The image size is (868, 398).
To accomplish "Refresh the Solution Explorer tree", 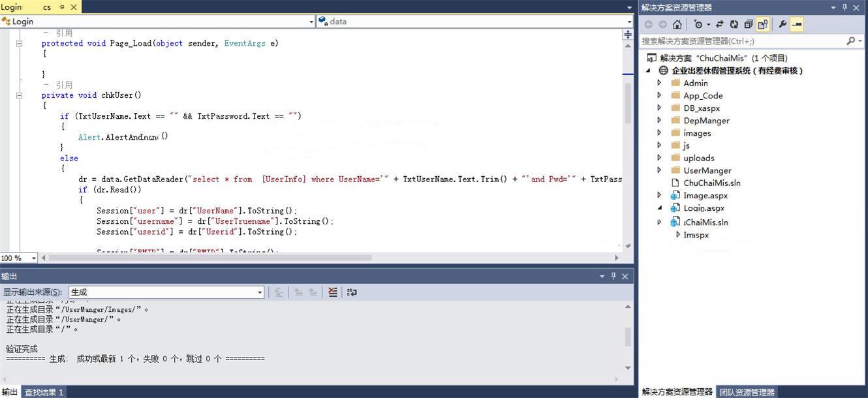I will [x=734, y=24].
